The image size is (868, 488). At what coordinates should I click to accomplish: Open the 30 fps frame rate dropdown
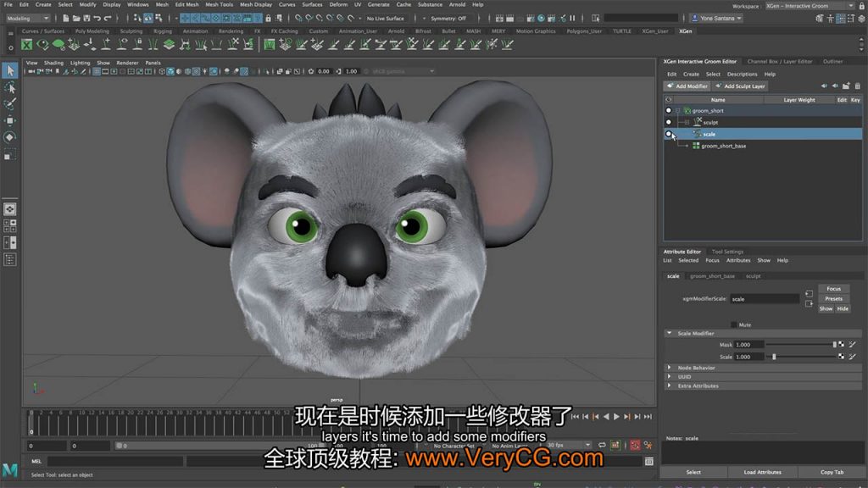[x=569, y=445]
